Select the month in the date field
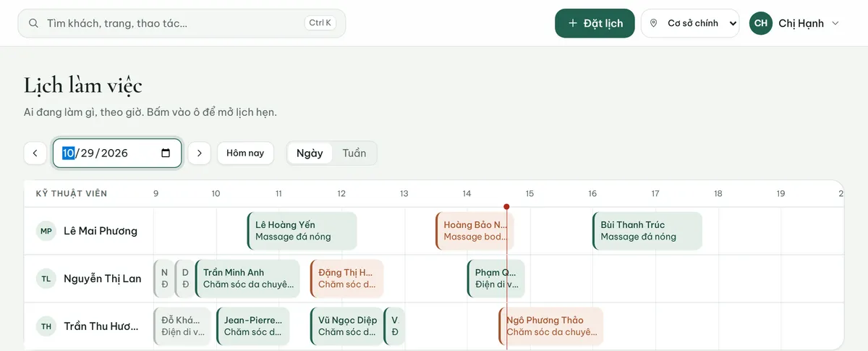868x351 pixels. click(68, 153)
